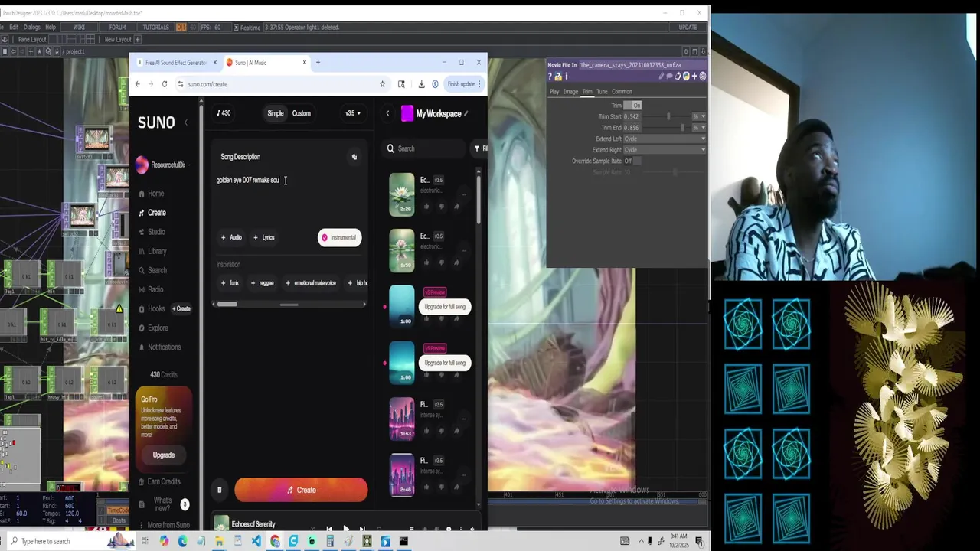Add funk inspiration tag
980x551 pixels.
(230, 283)
